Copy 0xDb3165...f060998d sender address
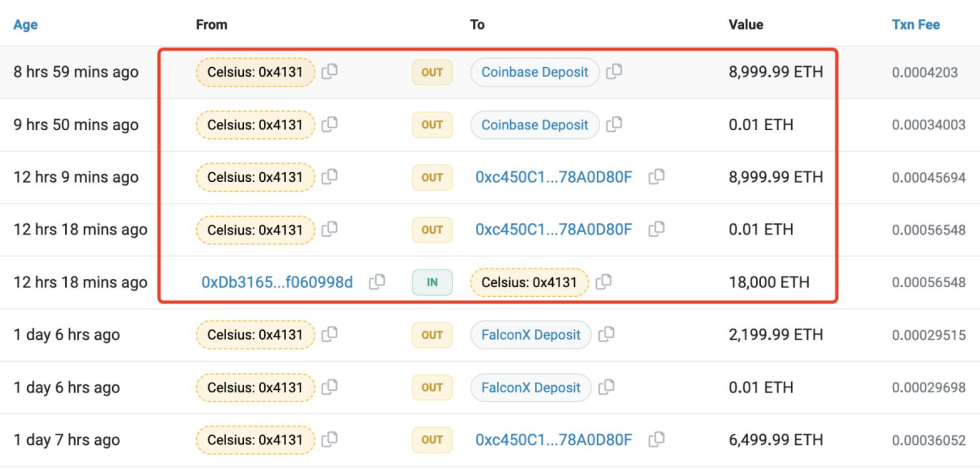980x469 pixels. point(377,282)
